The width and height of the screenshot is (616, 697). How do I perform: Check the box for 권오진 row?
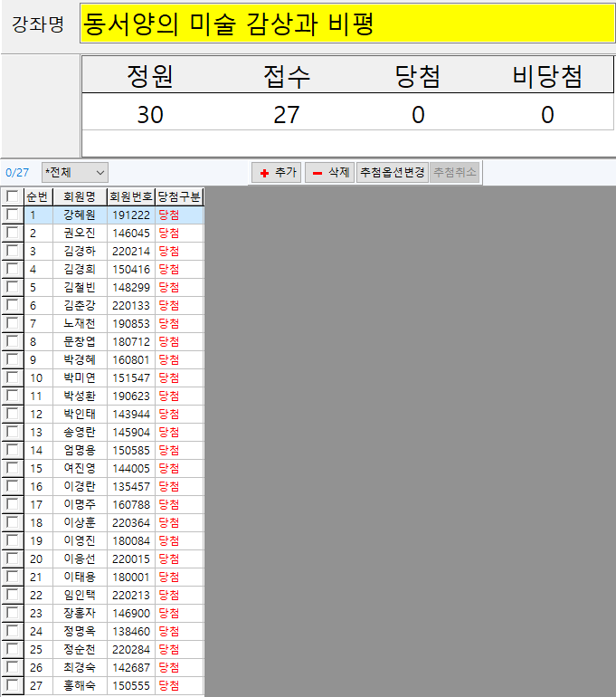(x=13, y=233)
